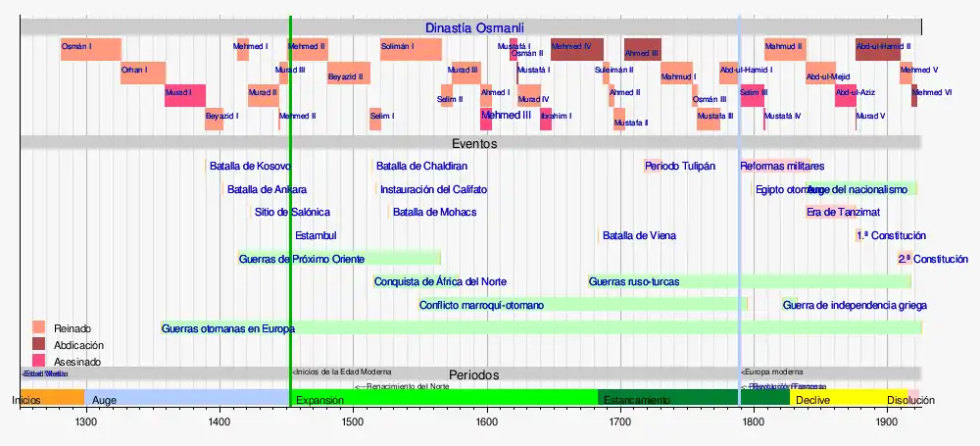
Task: Open the Batalla de Ankara link
Action: pyautogui.click(x=266, y=189)
